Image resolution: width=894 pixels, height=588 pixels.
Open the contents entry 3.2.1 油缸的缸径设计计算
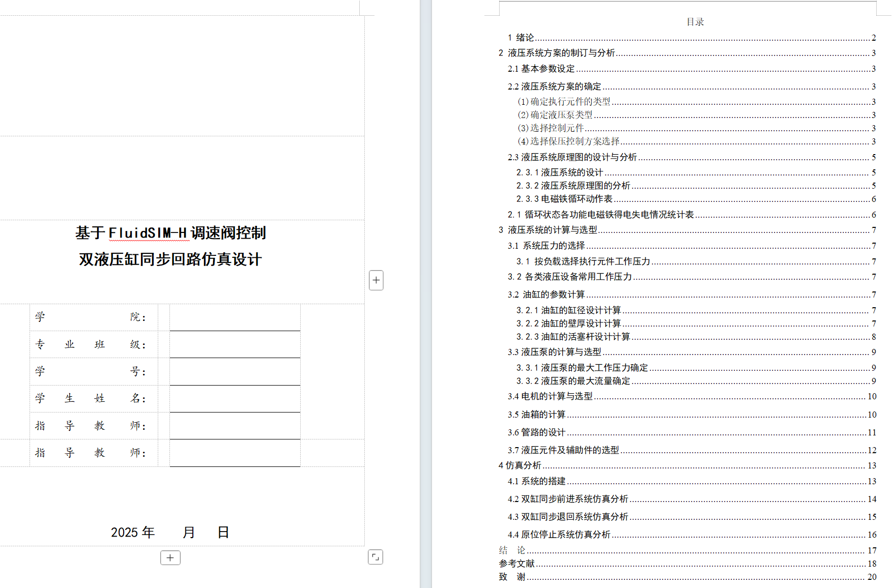tap(696, 310)
